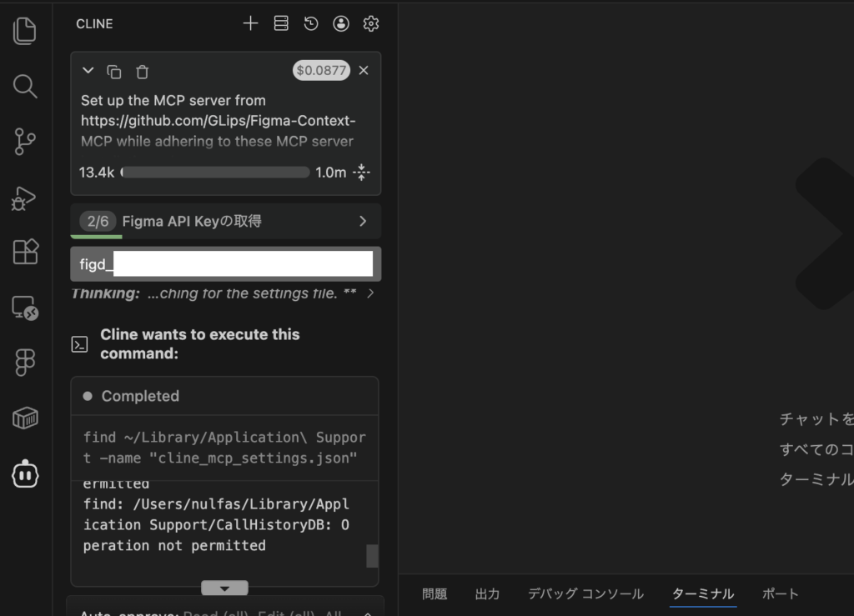Screen dimensions: 854x616
Task: Collapse the task card header chevron
Action: (88, 71)
